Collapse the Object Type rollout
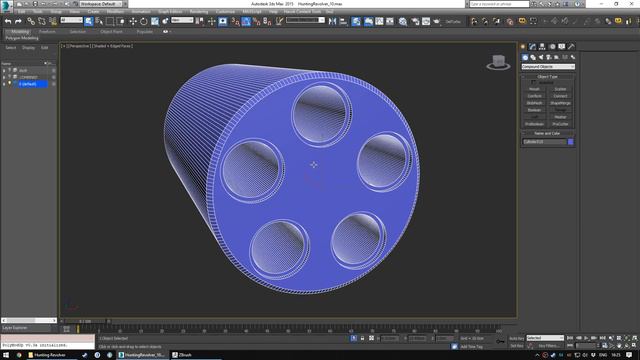 (x=548, y=76)
